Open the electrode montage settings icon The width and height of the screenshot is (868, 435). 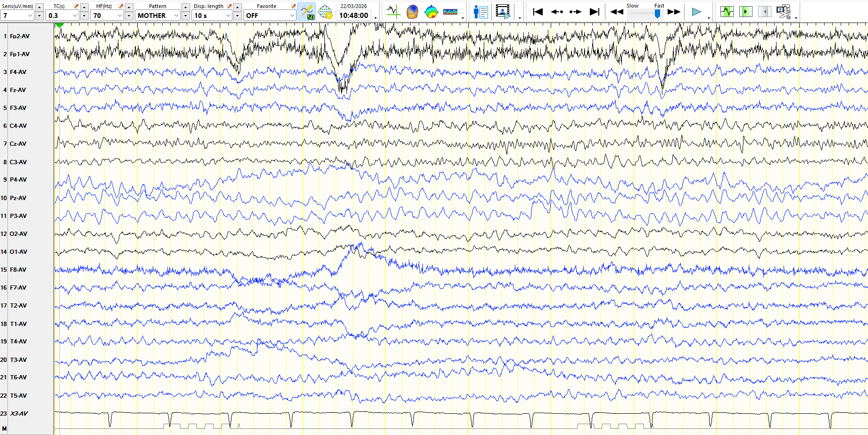coord(325,12)
